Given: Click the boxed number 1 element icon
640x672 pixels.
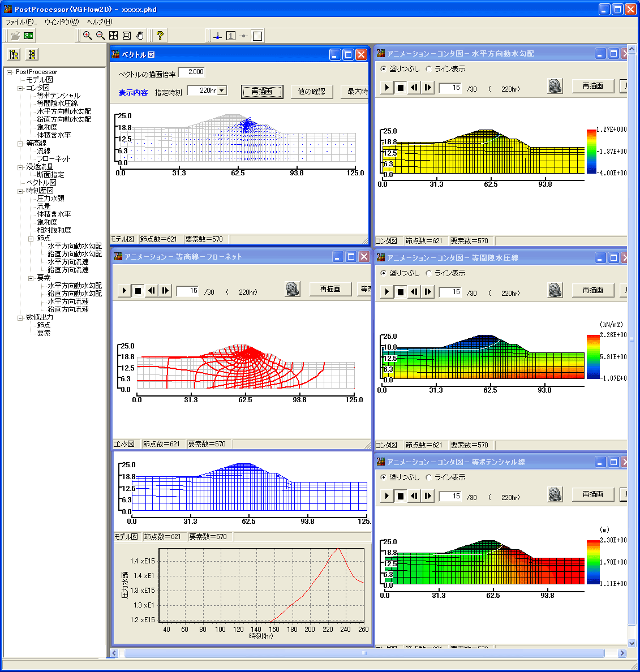Looking at the screenshot, I should click(x=231, y=36).
